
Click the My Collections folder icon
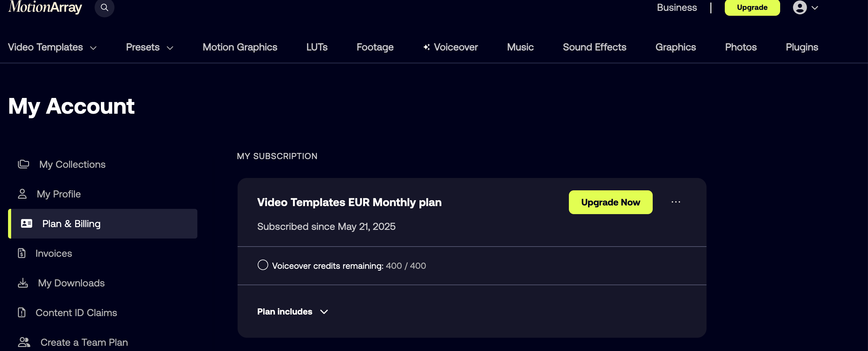[23, 164]
